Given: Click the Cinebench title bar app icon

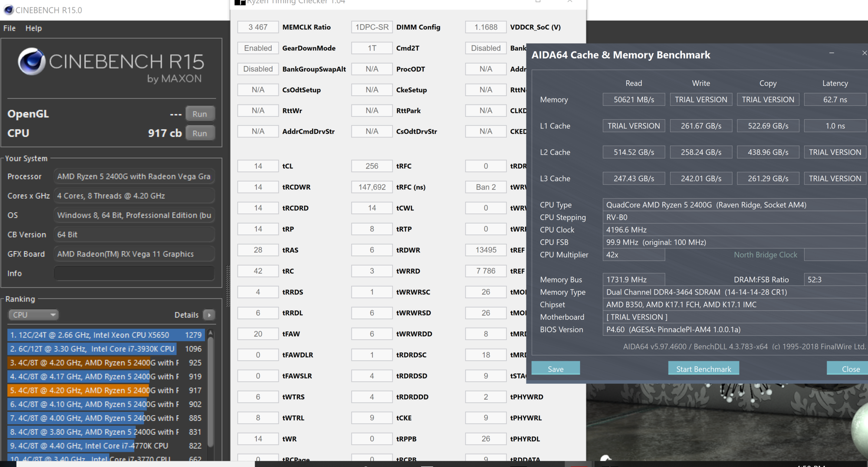Looking at the screenshot, I should click(x=9, y=10).
